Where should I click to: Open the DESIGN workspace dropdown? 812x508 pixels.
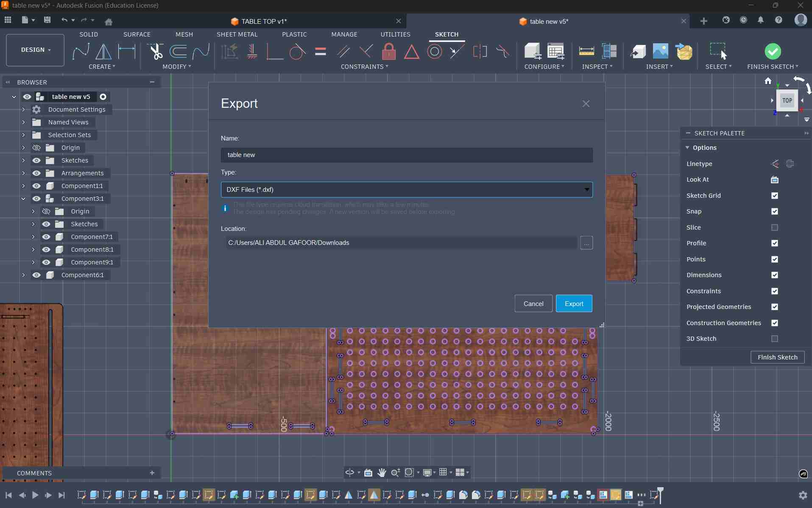pyautogui.click(x=36, y=50)
